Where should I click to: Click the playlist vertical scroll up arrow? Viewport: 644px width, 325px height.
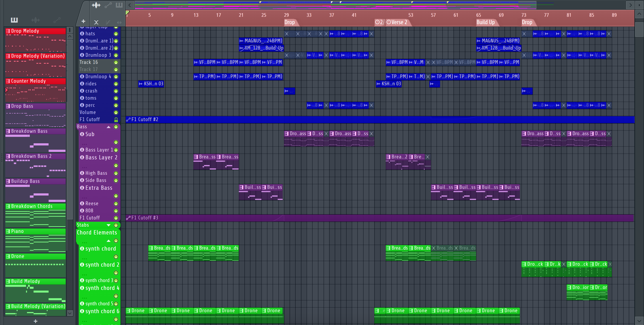pyautogui.click(x=639, y=14)
